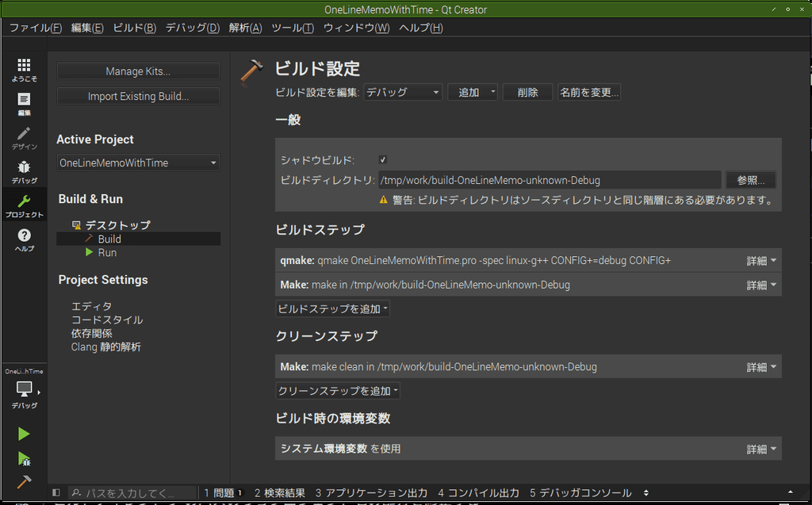Click the Import Existing Build... button
Viewport: 812px width, 505px height.
[138, 96]
